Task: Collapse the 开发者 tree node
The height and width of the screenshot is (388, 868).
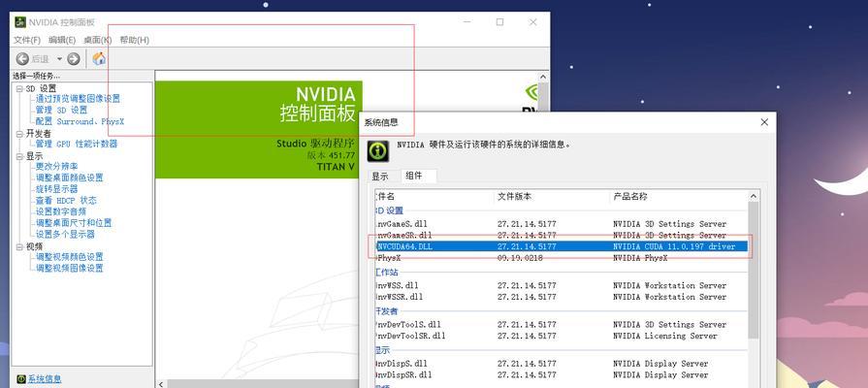Action: pyautogui.click(x=20, y=134)
